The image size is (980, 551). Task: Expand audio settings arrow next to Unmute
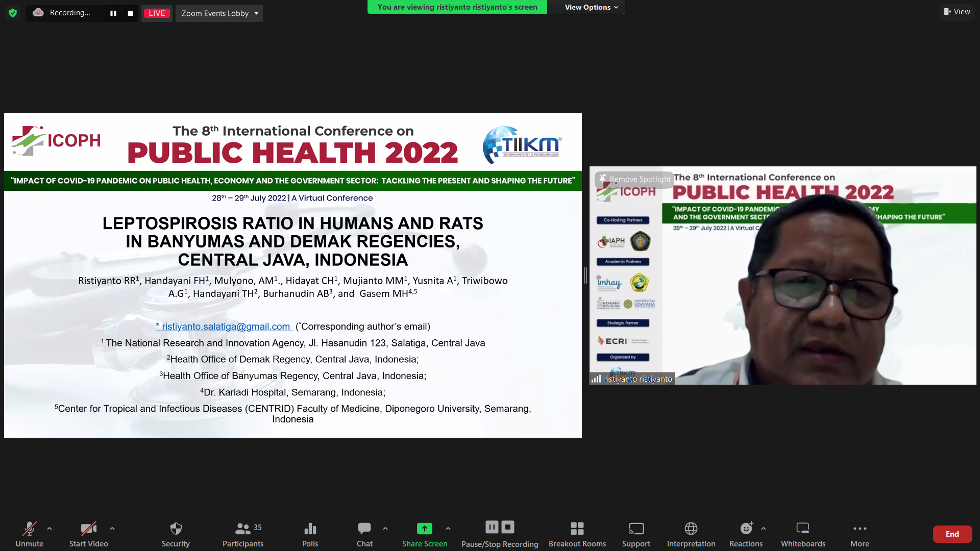point(50,529)
